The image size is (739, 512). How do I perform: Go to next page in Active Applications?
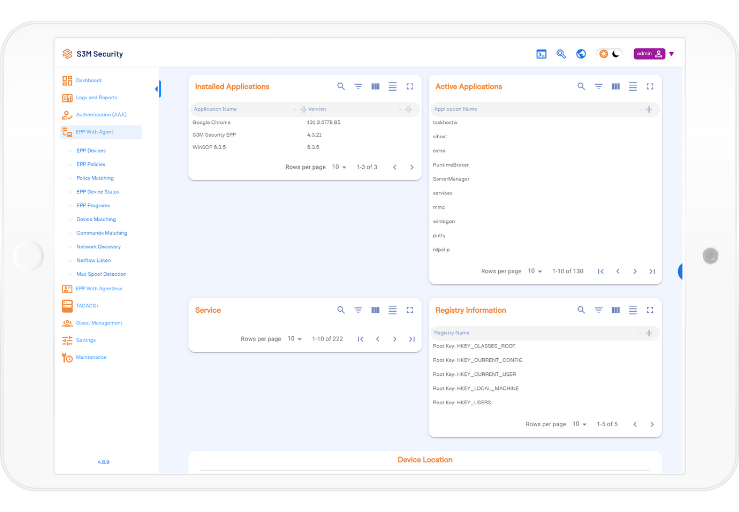pos(635,271)
